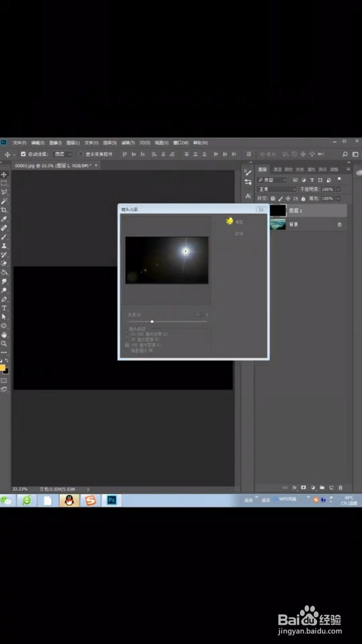Select the Zoom tool
The image size is (362, 644).
coord(4,344)
